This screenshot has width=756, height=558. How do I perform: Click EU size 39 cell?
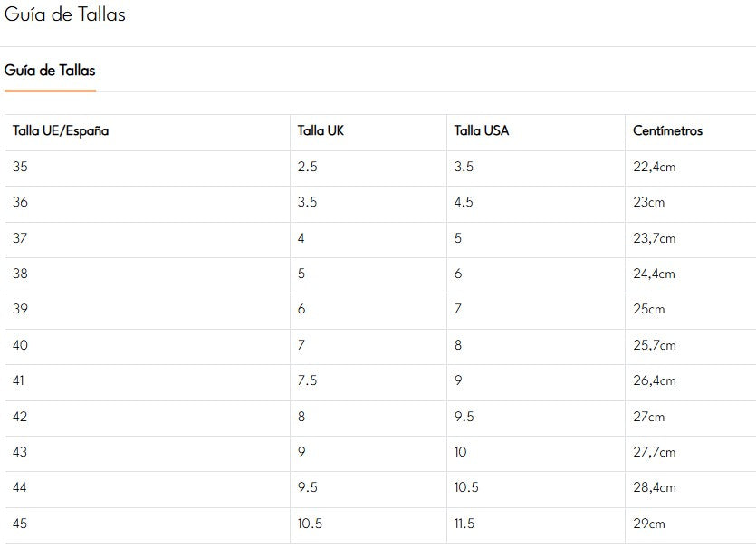coord(21,309)
